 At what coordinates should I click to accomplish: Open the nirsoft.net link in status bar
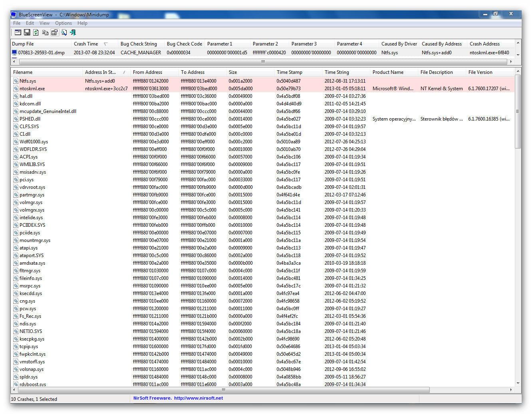click(198, 398)
